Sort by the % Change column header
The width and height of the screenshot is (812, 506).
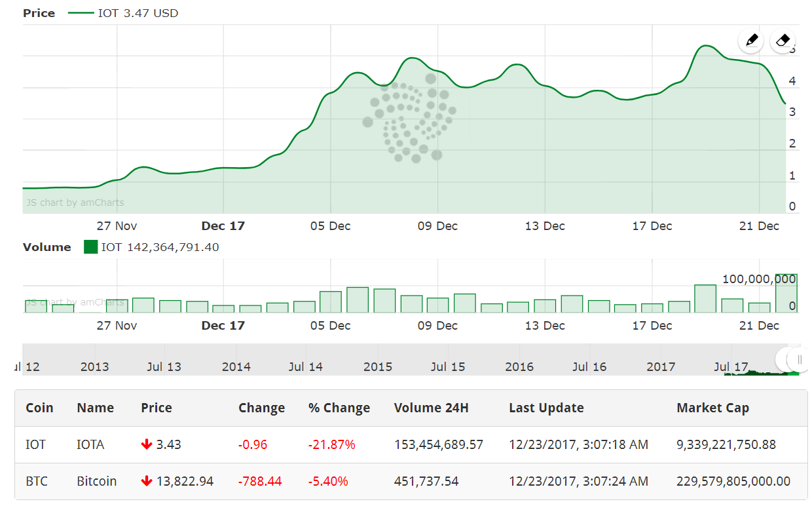point(339,408)
